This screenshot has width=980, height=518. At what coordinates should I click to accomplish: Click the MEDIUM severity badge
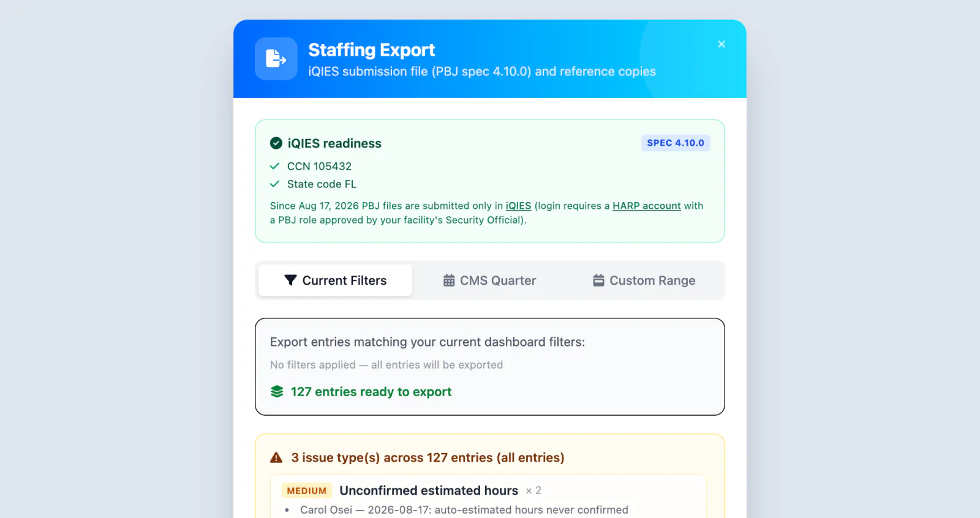click(x=307, y=490)
